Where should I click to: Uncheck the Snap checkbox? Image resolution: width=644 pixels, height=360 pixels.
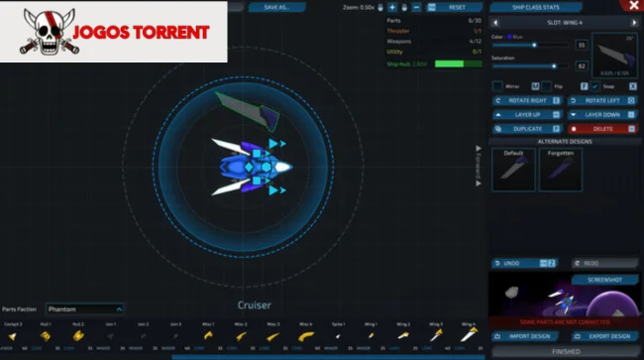coord(595,86)
